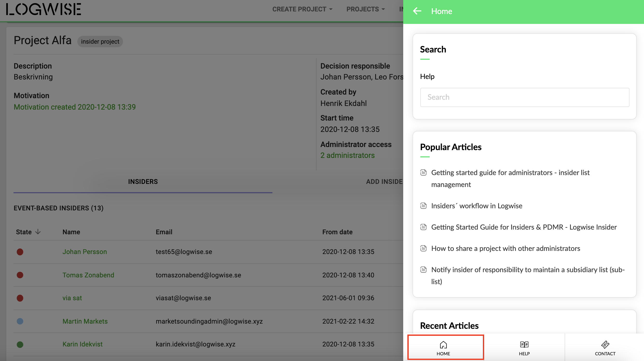This screenshot has width=644, height=361.
Task: Click the red state dot for via sat
Action: 20,298
